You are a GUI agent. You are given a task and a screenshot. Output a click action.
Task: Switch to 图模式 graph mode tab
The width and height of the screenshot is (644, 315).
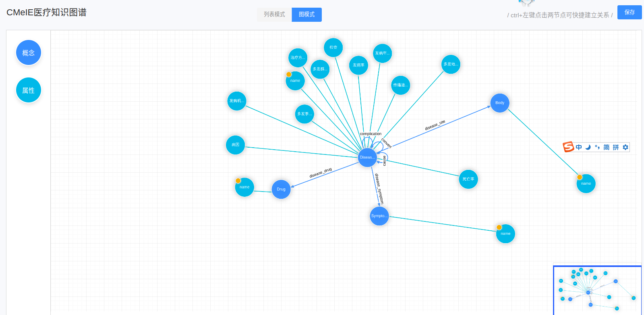(307, 15)
